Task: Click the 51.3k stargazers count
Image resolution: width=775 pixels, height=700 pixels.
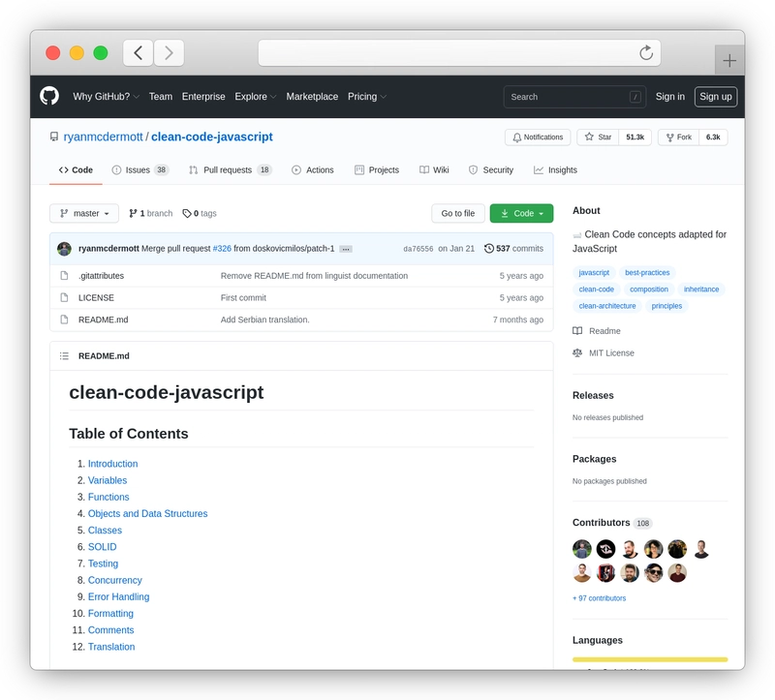Action: click(x=635, y=137)
